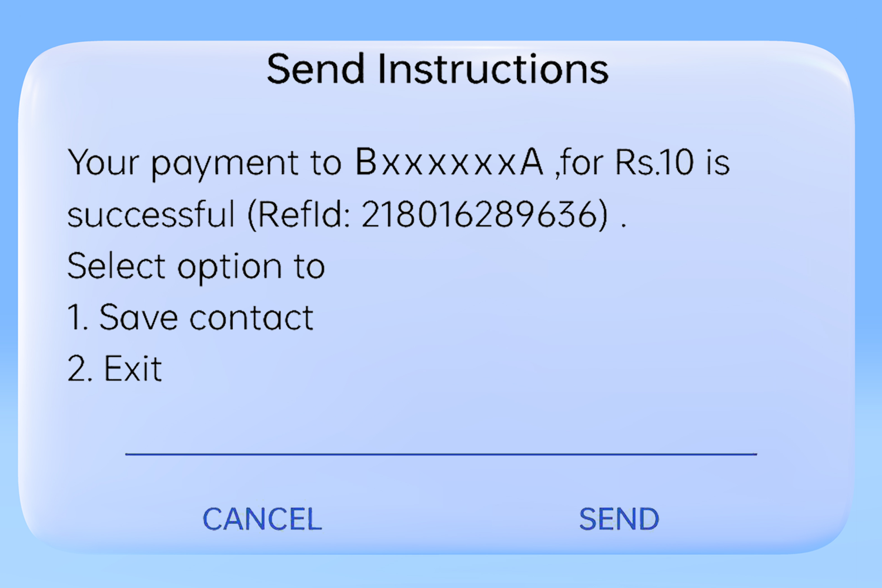Click the '2. Exit' option text

(115, 369)
